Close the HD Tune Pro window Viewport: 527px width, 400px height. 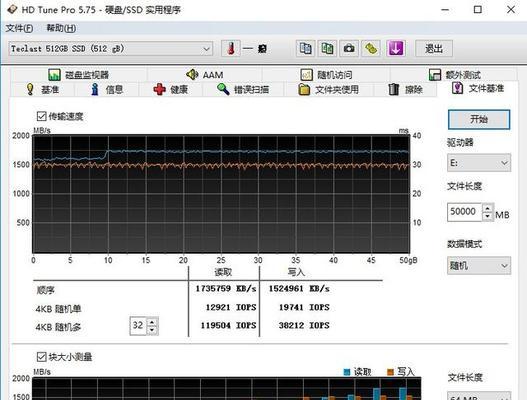click(x=511, y=9)
